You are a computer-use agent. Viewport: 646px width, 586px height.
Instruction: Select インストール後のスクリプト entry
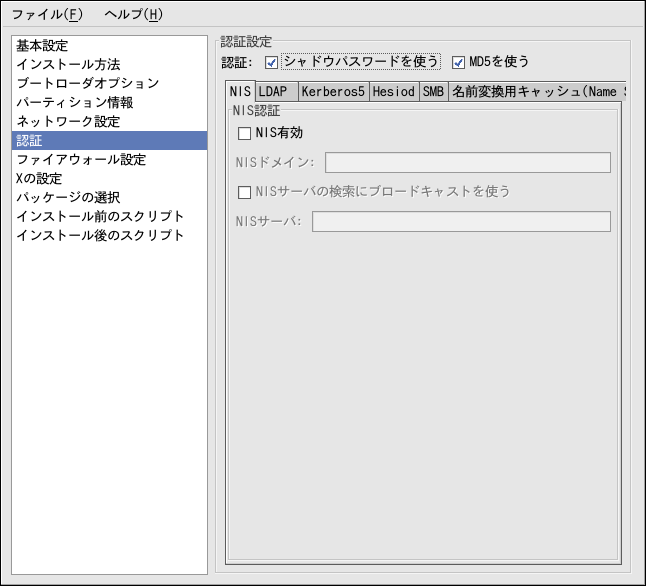[100, 236]
